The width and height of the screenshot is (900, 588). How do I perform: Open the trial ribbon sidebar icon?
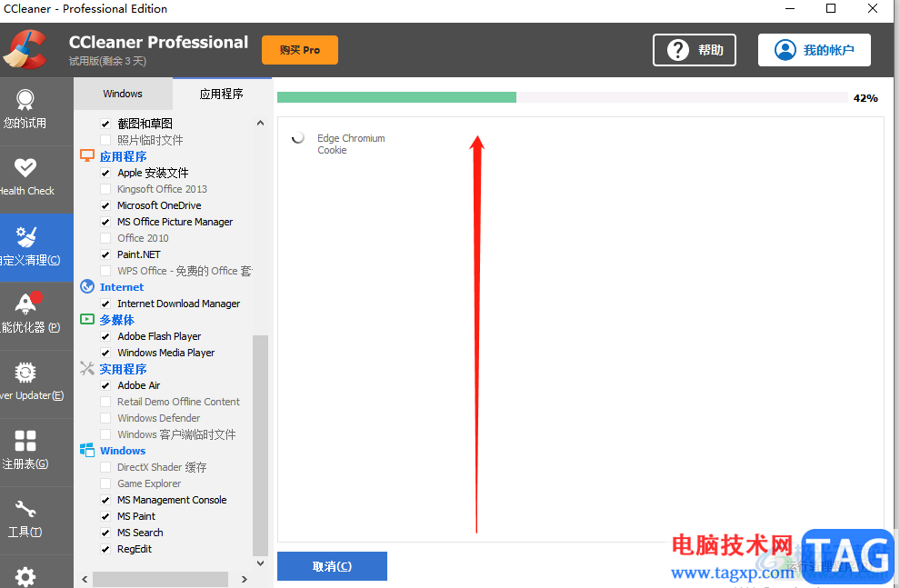(x=25, y=100)
